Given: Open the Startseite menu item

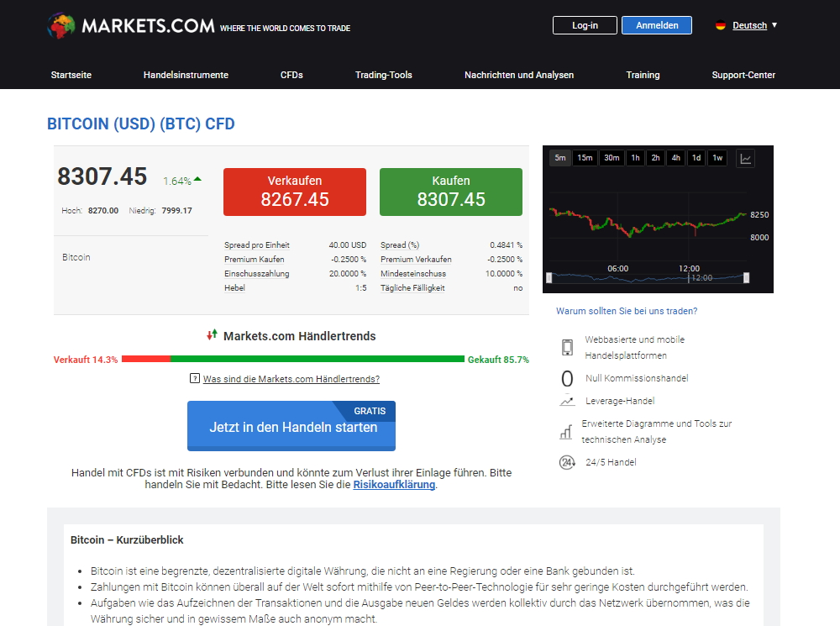Looking at the screenshot, I should click(x=71, y=75).
